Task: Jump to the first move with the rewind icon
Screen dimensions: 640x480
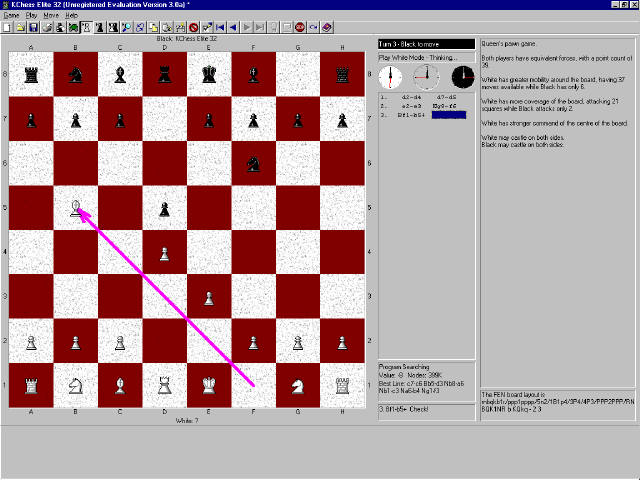Action: point(219,27)
